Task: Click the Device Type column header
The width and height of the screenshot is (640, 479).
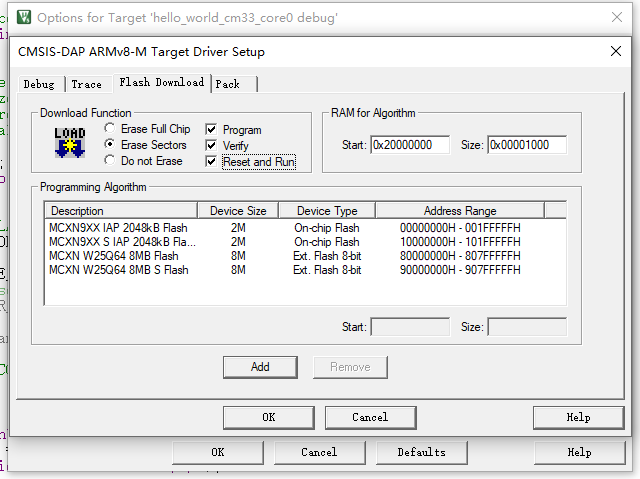Action: point(327,211)
